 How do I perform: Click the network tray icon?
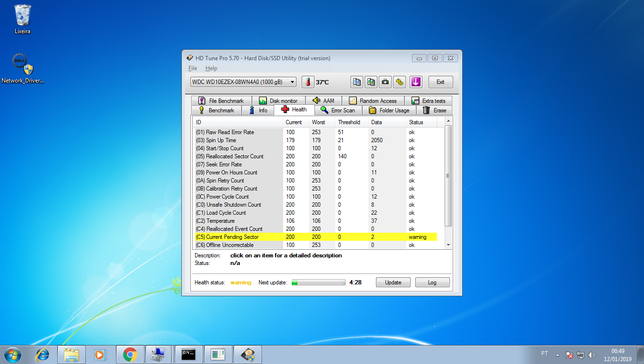point(581,355)
